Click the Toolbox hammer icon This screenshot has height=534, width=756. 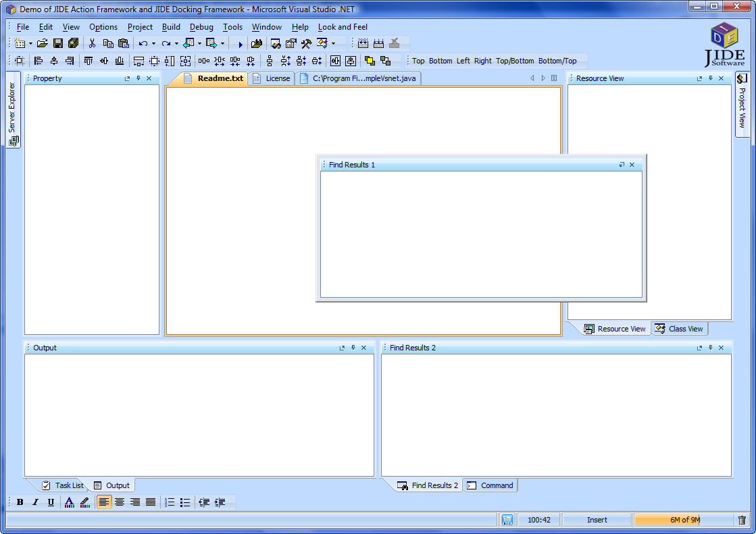click(307, 43)
